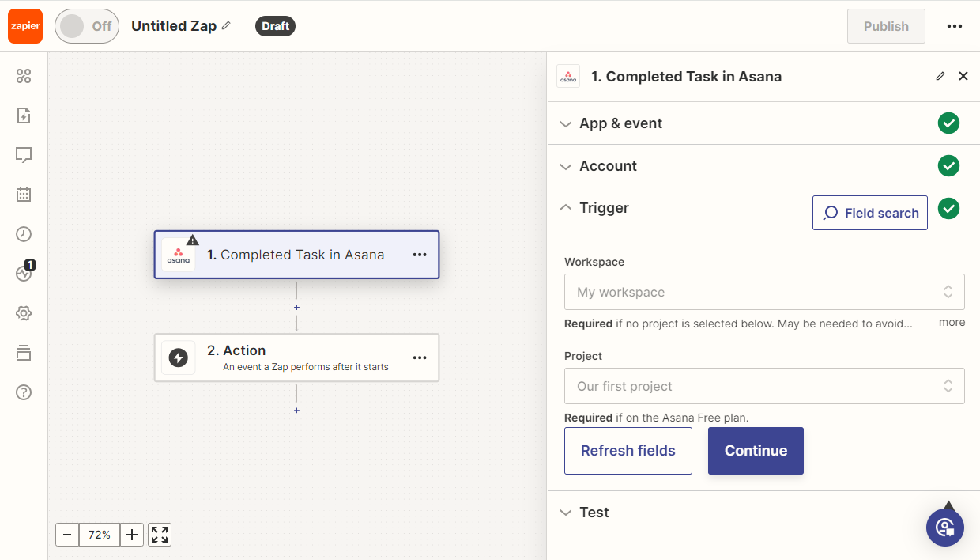Open the chat bubble sidebar icon
This screenshot has height=560, width=980.
coord(24,155)
